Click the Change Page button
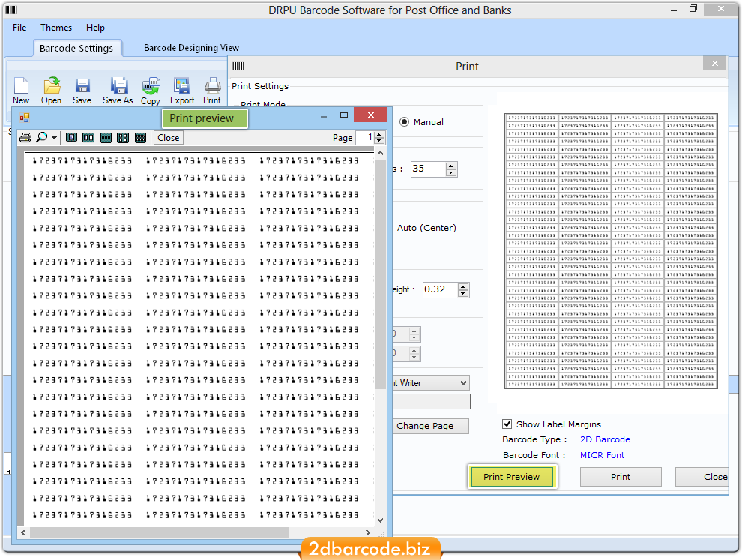This screenshot has width=742, height=560. (430, 426)
